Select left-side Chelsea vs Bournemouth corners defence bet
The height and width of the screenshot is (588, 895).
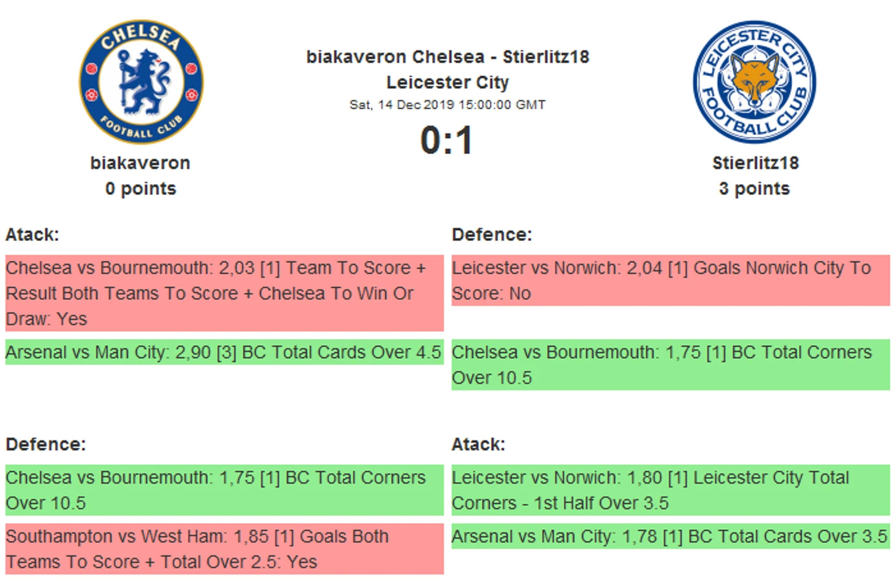(224, 490)
